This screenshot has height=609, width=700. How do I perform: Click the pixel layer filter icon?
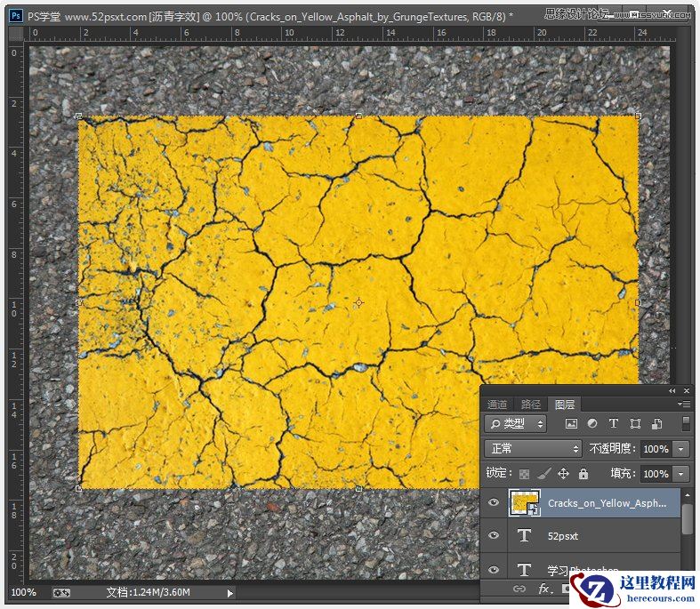(571, 424)
